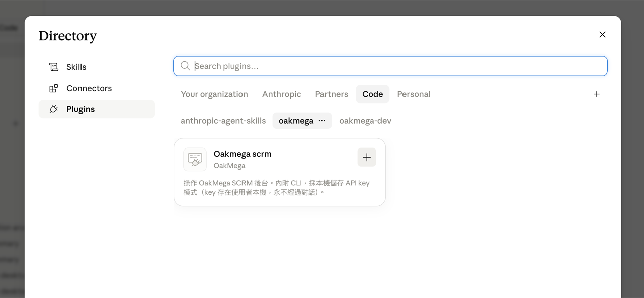
Task: Click the Oakmega scrm plugin title
Action: 243,154
